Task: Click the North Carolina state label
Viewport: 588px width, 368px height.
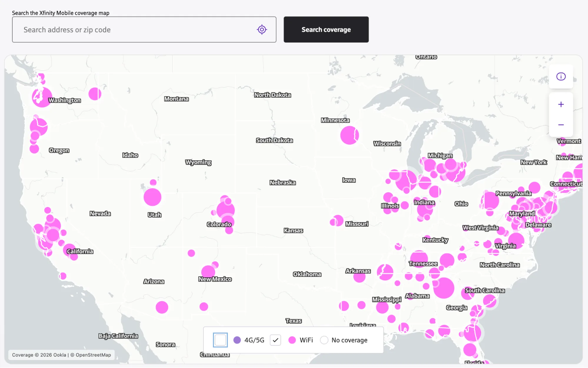Action: (x=499, y=265)
